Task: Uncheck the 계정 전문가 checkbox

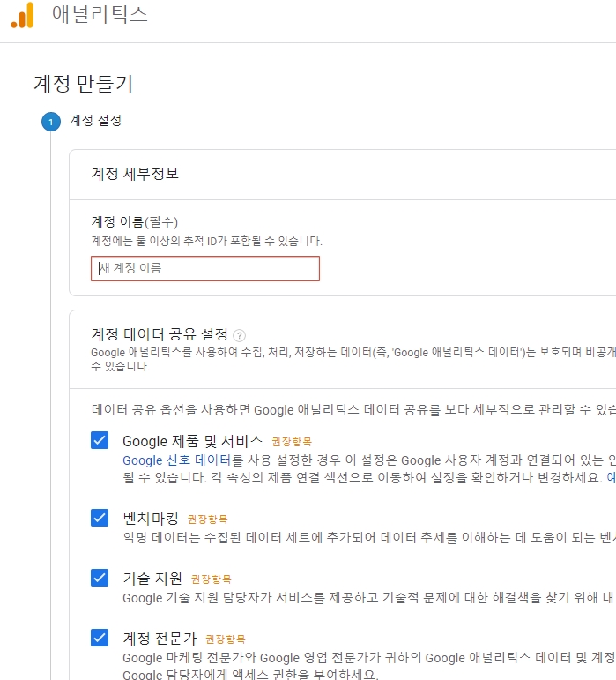Action: (100, 638)
